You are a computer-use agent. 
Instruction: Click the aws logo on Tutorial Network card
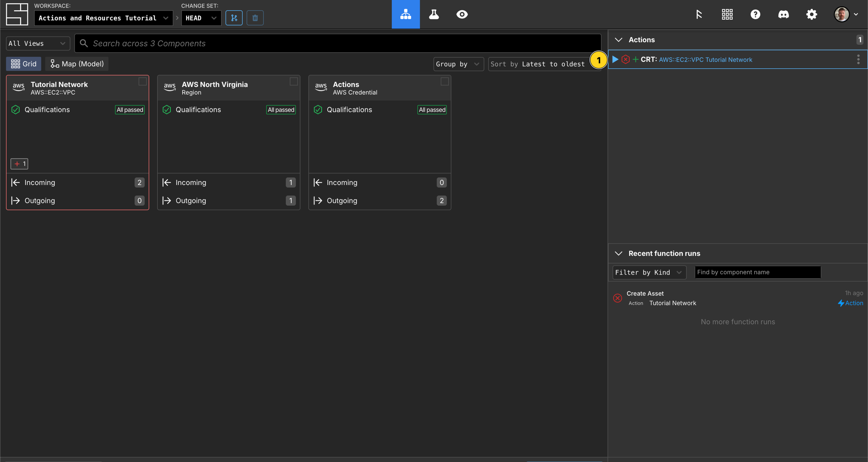(19, 87)
